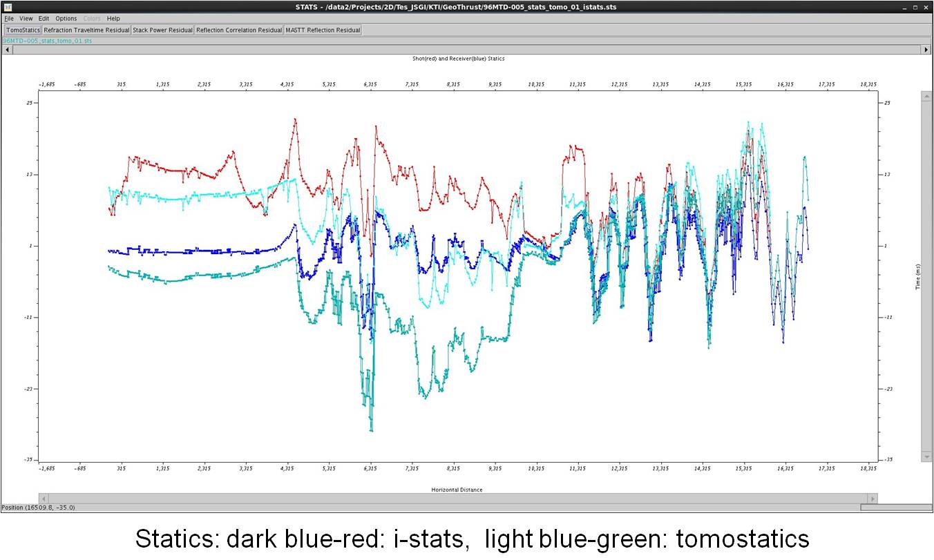The width and height of the screenshot is (934, 560).
Task: Open the File menu
Action: (x=9, y=19)
